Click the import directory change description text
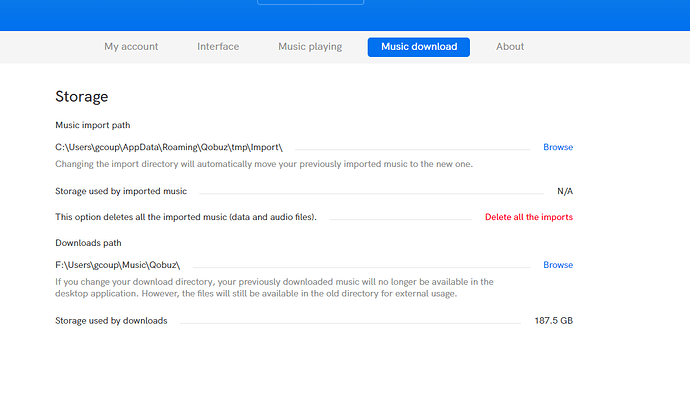This screenshot has width=690, height=411. tap(263, 164)
